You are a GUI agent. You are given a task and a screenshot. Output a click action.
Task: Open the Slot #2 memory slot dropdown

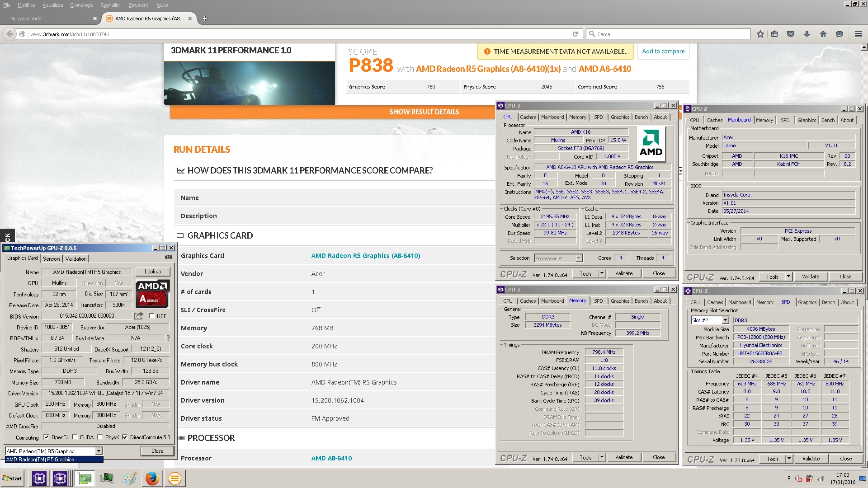point(725,320)
